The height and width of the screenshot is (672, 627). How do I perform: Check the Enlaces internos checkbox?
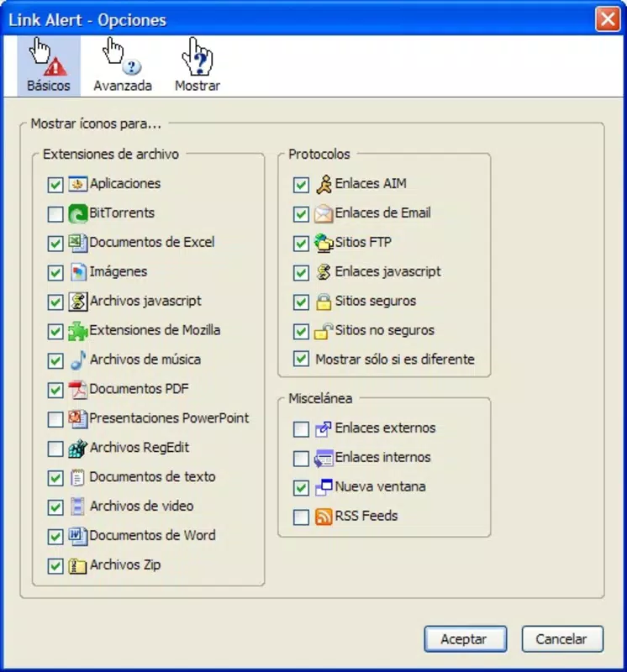(301, 458)
